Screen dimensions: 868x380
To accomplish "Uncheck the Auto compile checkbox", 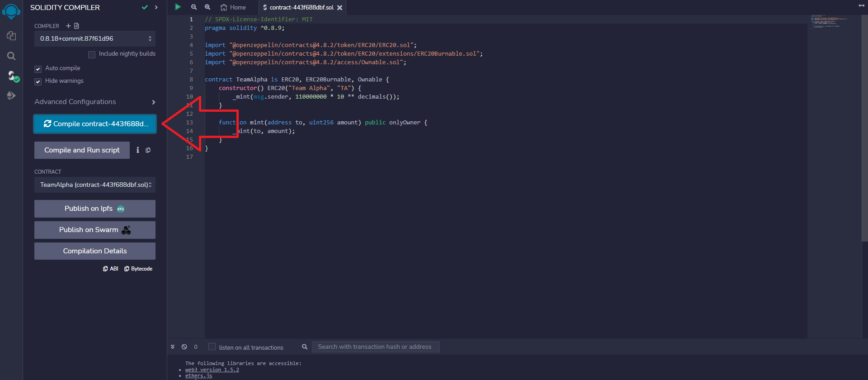I will (x=38, y=69).
